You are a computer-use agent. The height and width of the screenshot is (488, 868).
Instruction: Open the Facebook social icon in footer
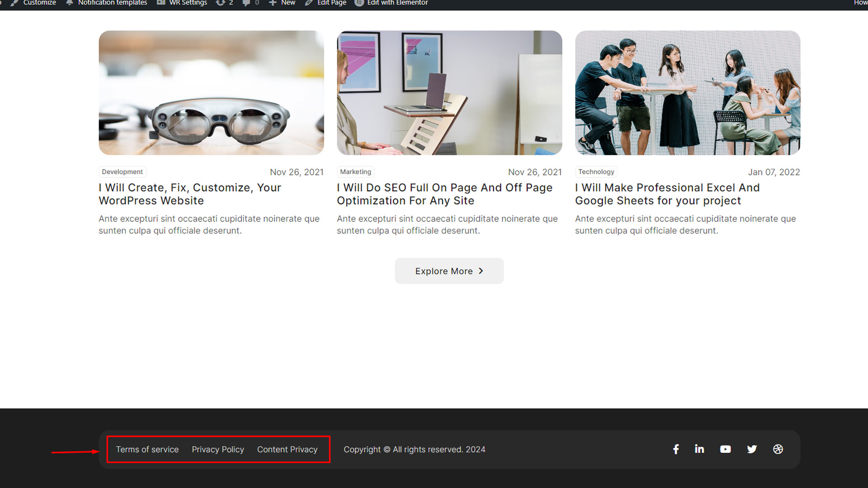[676, 449]
